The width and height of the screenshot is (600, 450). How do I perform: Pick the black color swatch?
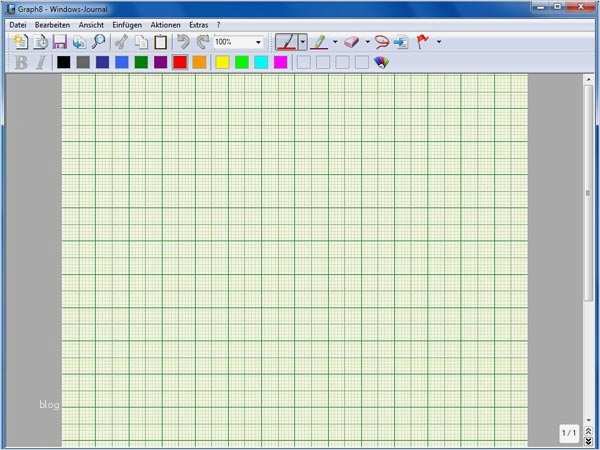point(64,62)
